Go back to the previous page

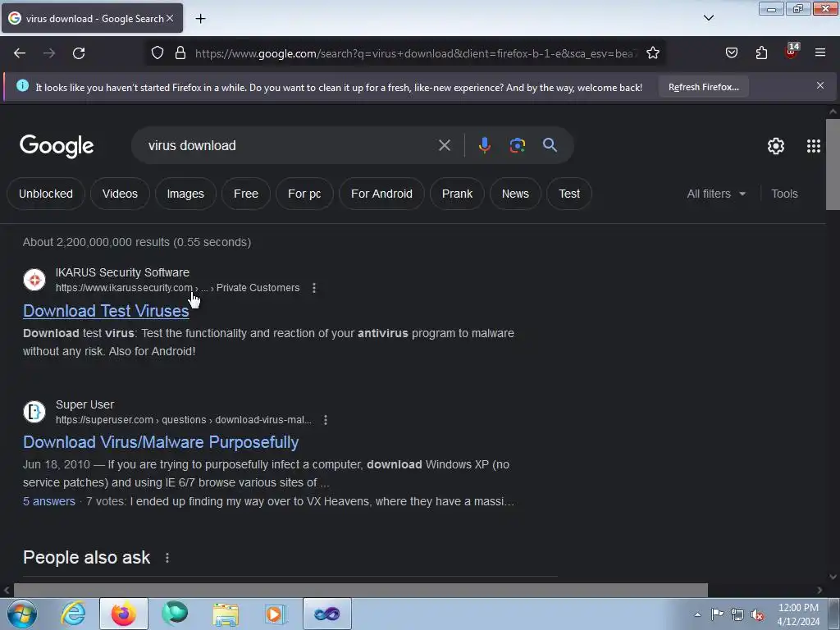click(x=20, y=53)
